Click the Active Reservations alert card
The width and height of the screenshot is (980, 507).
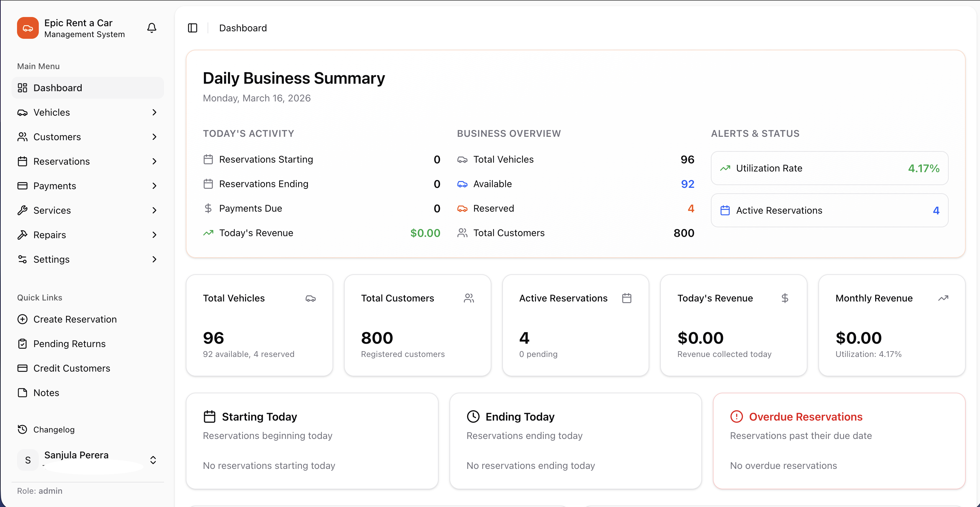(x=829, y=210)
